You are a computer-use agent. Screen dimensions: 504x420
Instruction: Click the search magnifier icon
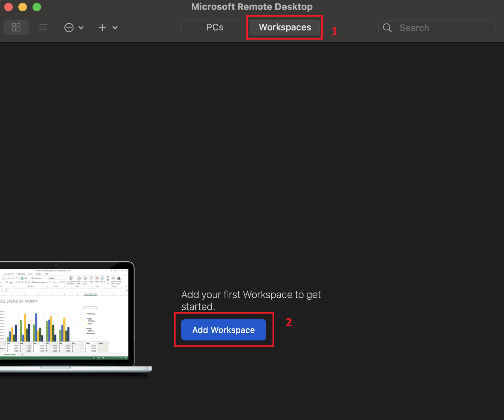click(x=388, y=28)
